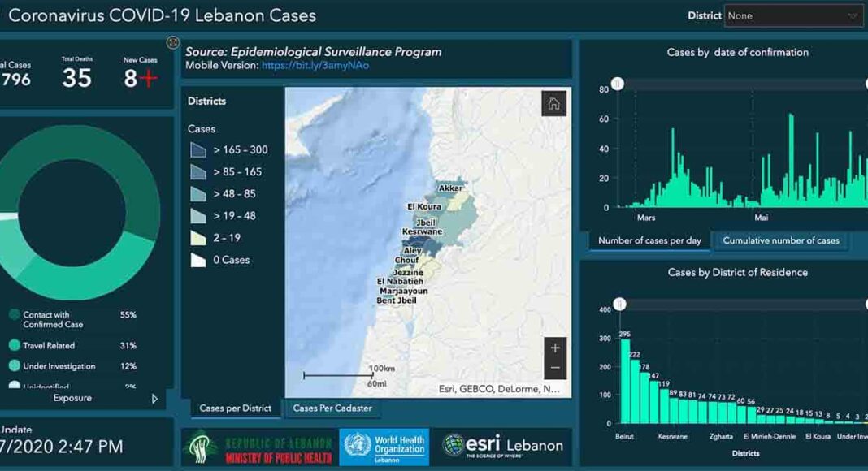The image size is (868, 471).
Task: Click left slider handle on confirmation date chart
Action: [618, 84]
